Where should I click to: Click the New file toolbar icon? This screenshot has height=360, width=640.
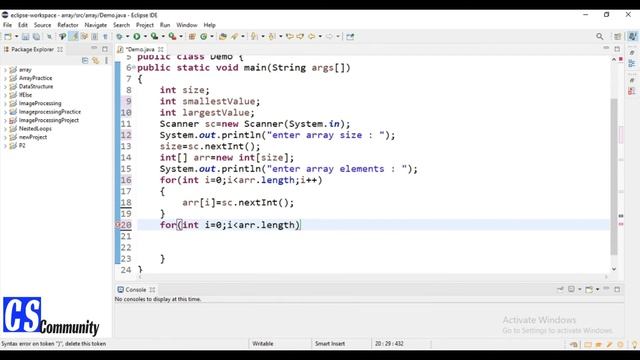[7, 37]
